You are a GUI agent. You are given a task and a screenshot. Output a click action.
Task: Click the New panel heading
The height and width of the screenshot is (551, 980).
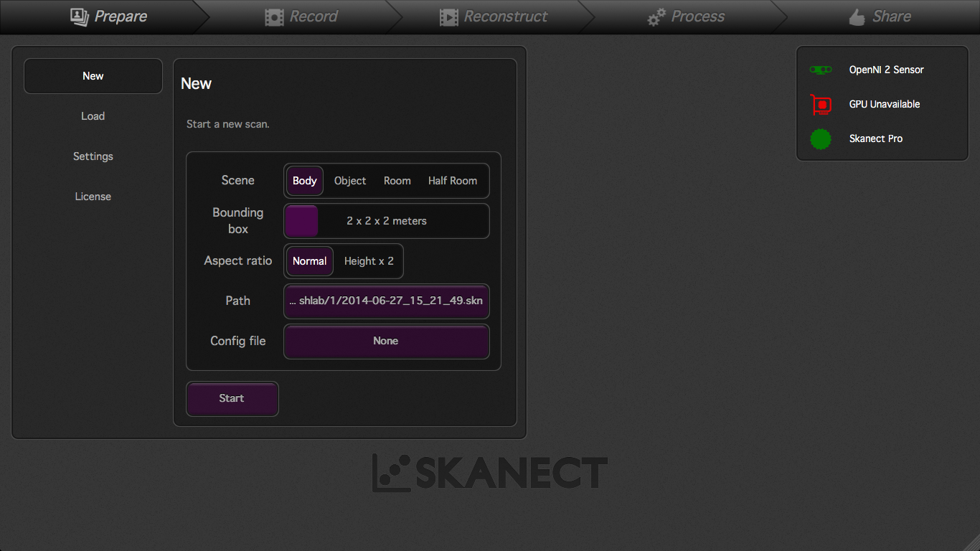click(196, 84)
